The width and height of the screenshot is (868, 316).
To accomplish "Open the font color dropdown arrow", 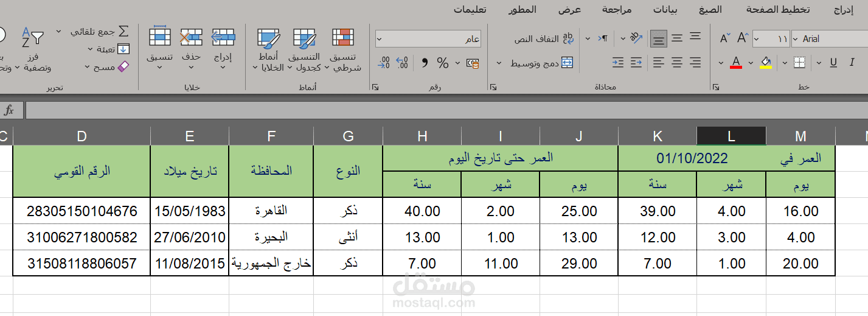I will [721, 63].
